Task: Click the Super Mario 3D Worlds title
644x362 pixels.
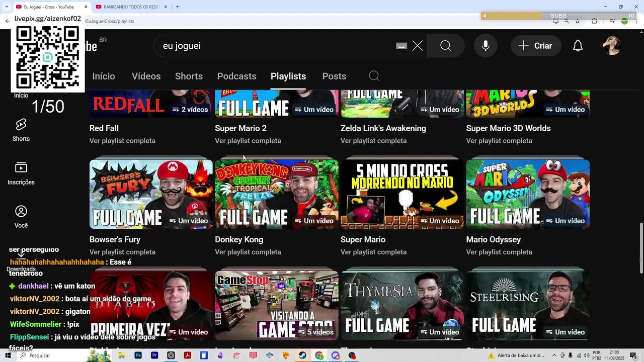Action: pos(508,128)
